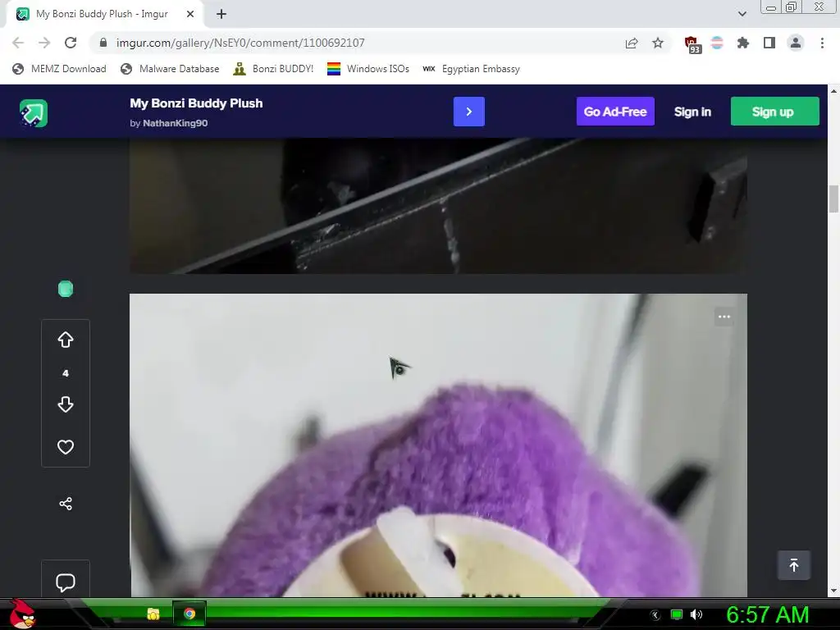Viewport: 840px width, 630px height.
Task: Open the Extensions puzzle menu
Action: pos(742,43)
